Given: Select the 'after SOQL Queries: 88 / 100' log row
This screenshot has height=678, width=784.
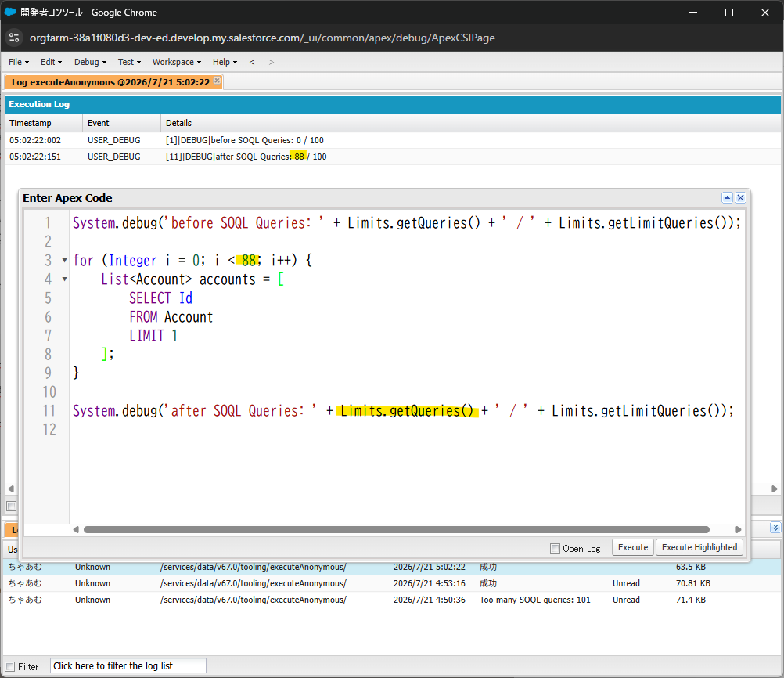Looking at the screenshot, I should click(x=393, y=157).
